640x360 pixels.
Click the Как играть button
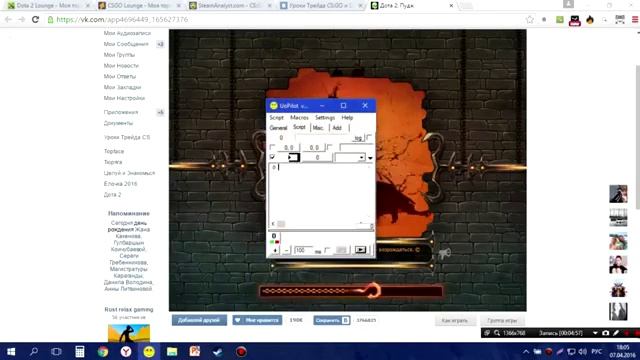[x=455, y=321]
